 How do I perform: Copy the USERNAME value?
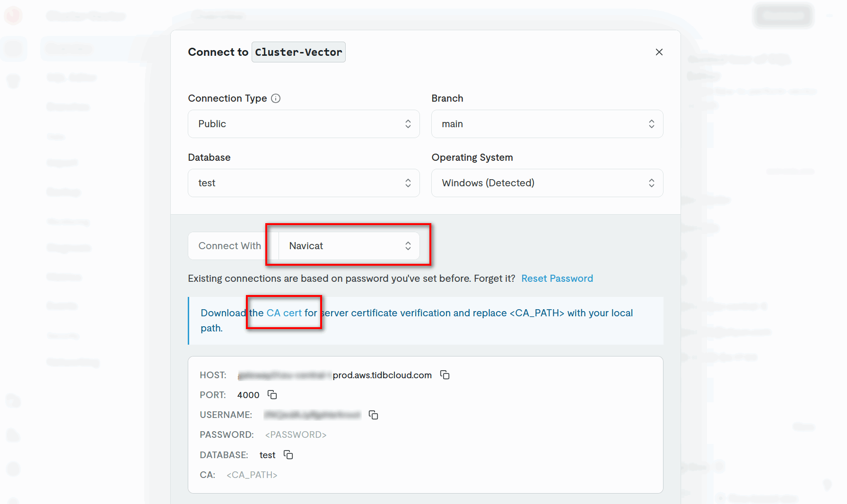[x=373, y=415]
